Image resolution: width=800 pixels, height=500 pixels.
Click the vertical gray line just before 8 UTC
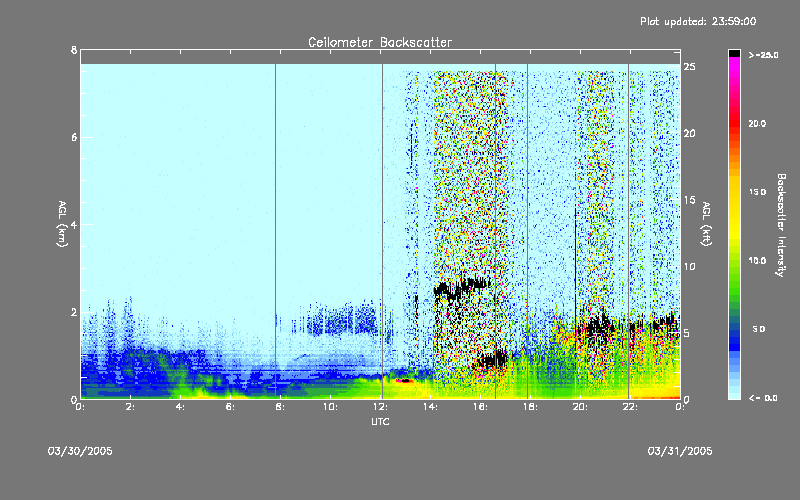276,231
